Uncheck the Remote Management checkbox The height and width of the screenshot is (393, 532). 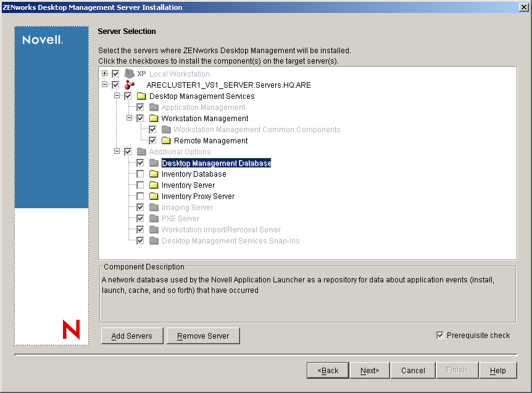point(152,140)
